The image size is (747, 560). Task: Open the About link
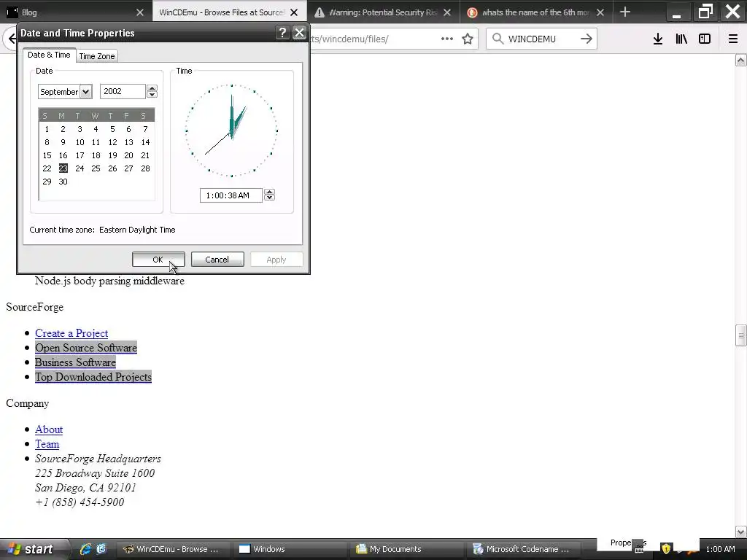coord(49,429)
